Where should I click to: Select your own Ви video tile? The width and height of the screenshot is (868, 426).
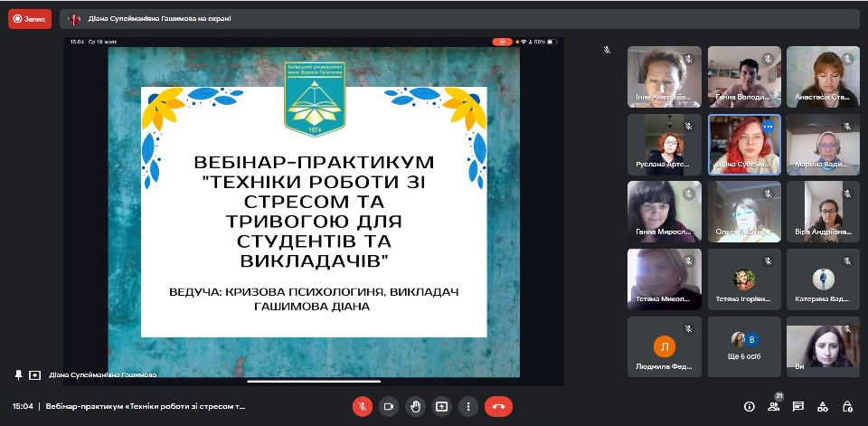[823, 346]
